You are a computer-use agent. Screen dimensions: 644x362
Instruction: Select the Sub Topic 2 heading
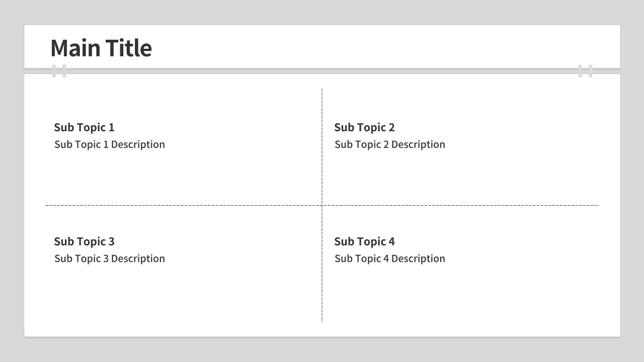[x=364, y=127]
